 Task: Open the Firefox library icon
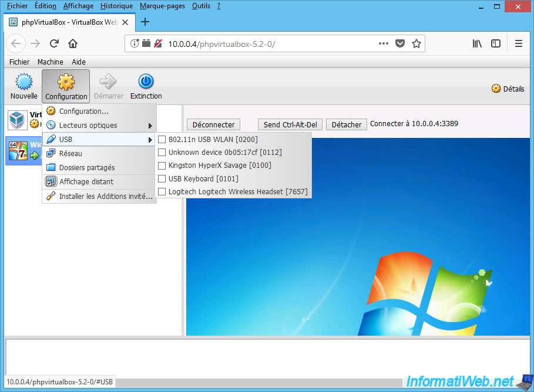click(x=477, y=43)
